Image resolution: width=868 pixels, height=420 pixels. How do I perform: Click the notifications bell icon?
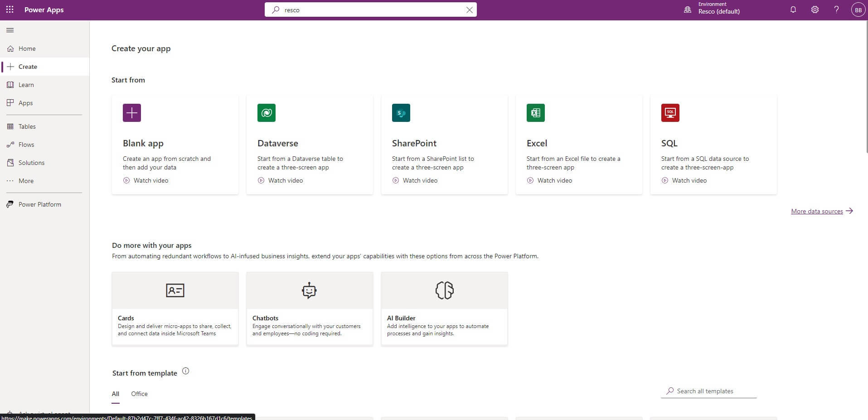793,10
